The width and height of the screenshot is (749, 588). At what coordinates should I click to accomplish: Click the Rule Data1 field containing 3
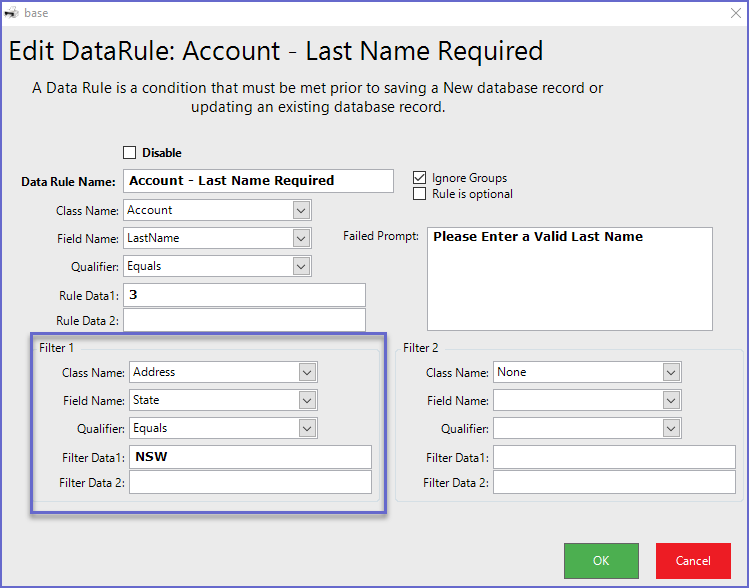244,295
